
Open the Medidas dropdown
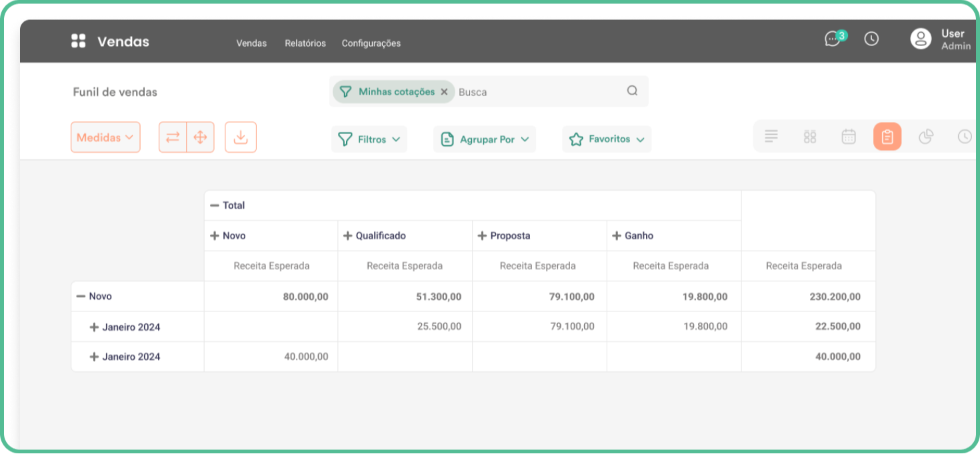pos(105,137)
